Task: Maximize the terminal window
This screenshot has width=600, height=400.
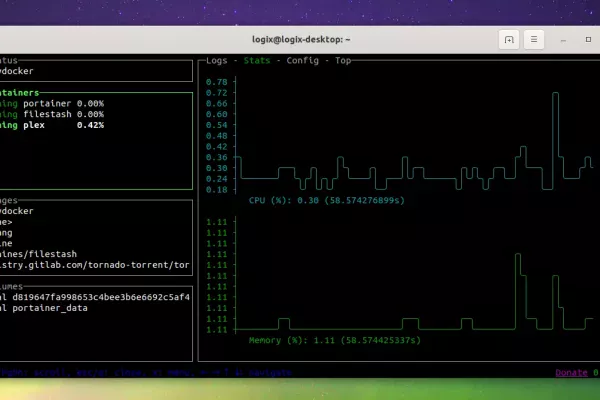Action: [588, 39]
